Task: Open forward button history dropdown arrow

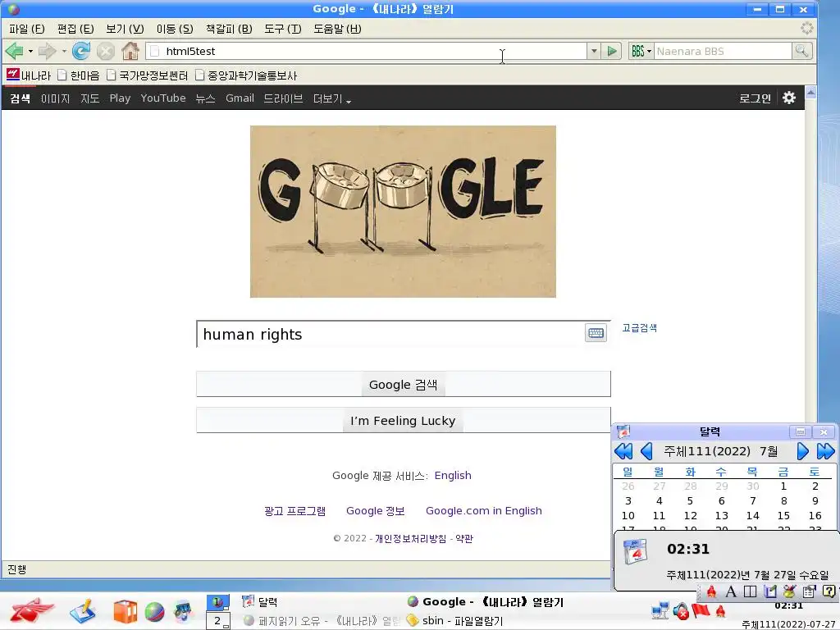Action: 64,52
